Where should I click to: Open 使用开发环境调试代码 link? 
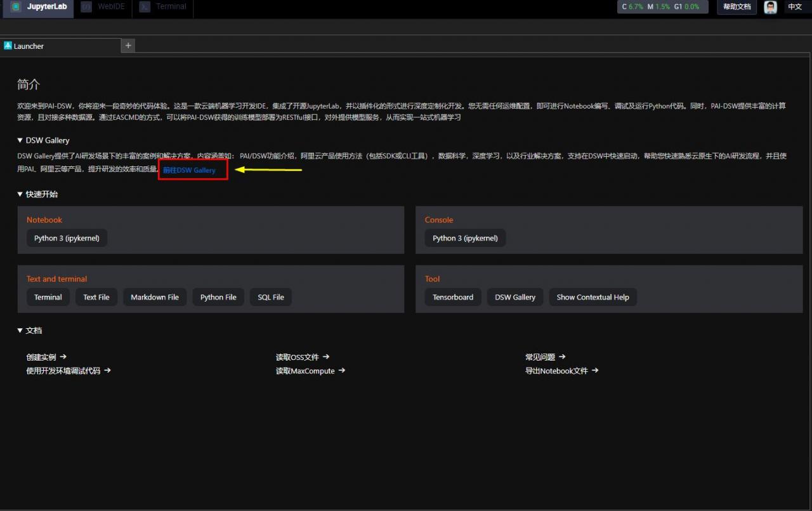69,371
